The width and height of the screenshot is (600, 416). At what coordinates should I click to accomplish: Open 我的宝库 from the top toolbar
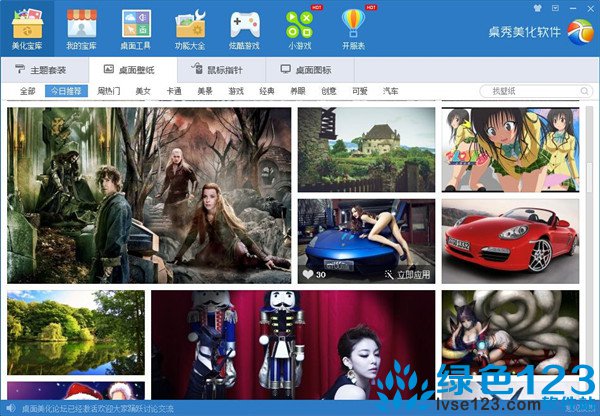[82, 28]
